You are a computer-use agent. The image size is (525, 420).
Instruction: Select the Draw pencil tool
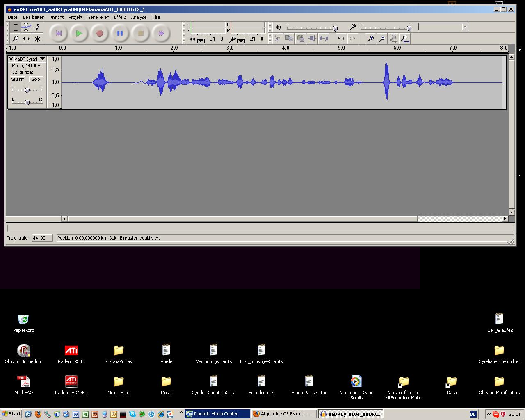[x=37, y=27]
